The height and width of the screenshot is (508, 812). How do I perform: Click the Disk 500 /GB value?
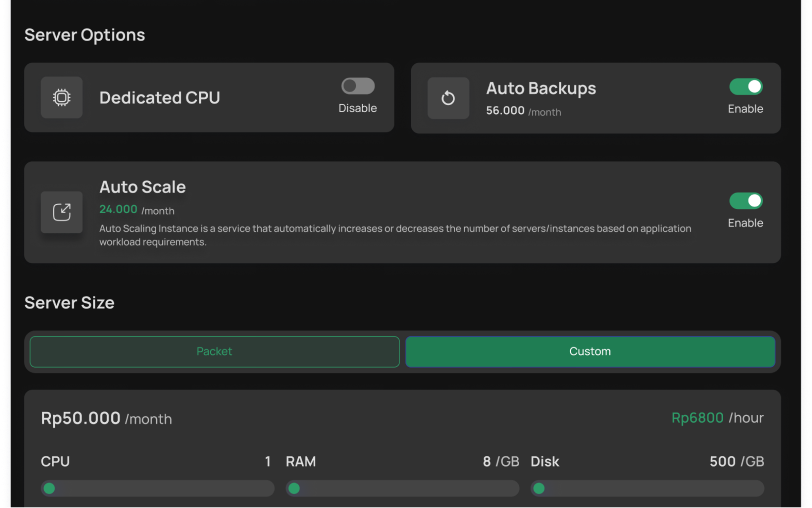736,462
